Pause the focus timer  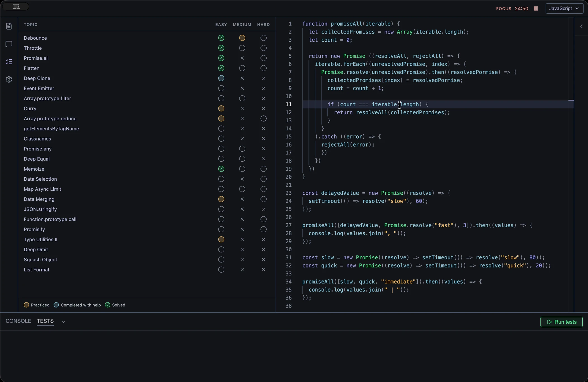(536, 8)
